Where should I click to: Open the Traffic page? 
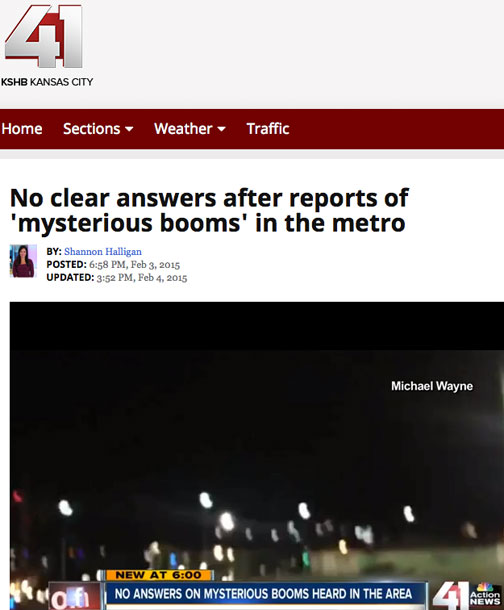[268, 129]
